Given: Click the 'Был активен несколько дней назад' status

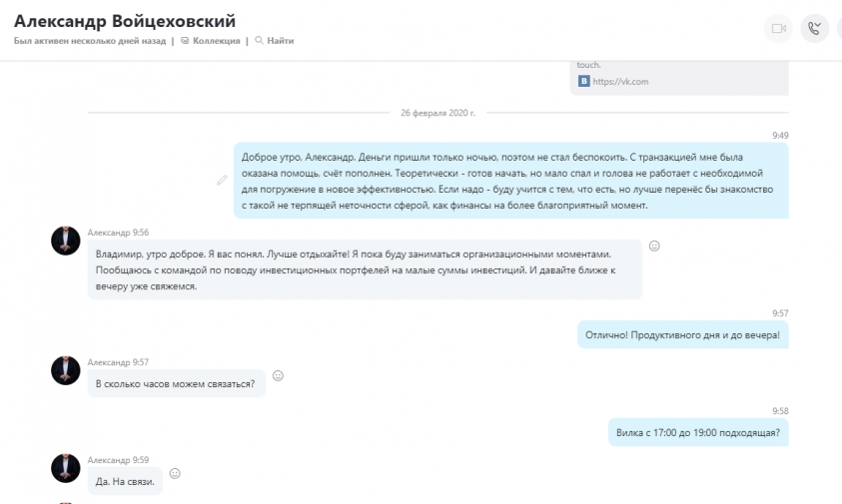Looking at the screenshot, I should [90, 41].
